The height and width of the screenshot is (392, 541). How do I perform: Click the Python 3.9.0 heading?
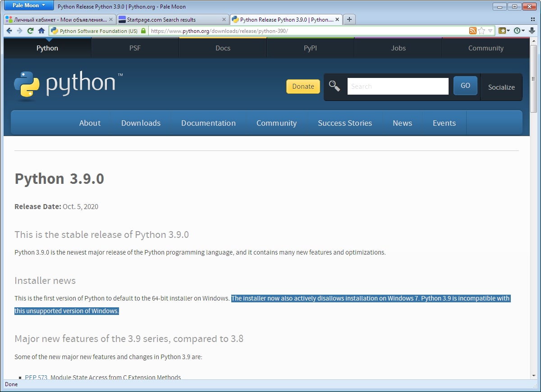click(60, 179)
